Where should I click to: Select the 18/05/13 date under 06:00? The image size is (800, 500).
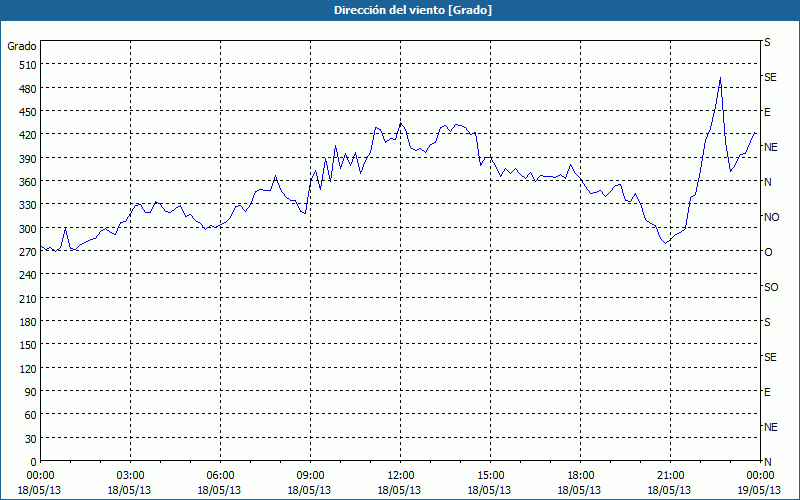tap(219, 490)
